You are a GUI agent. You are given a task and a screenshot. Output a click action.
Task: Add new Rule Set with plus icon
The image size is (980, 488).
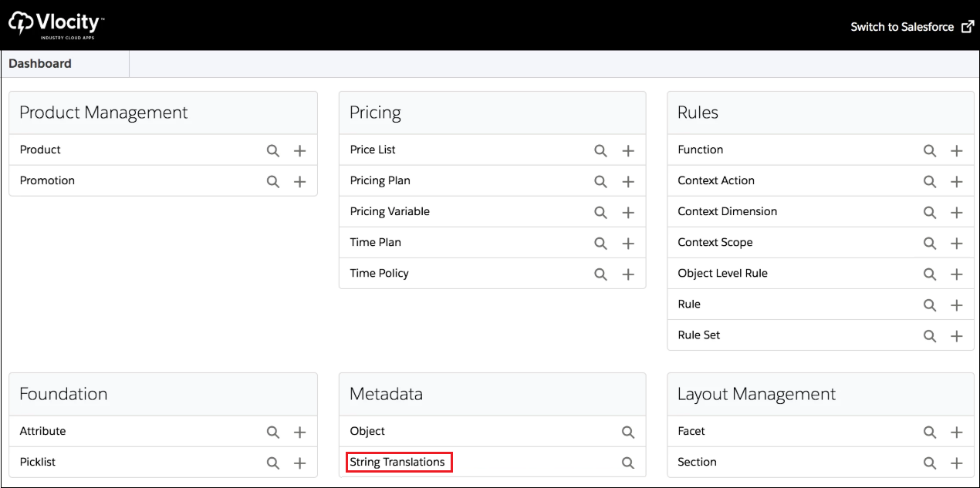pos(957,335)
